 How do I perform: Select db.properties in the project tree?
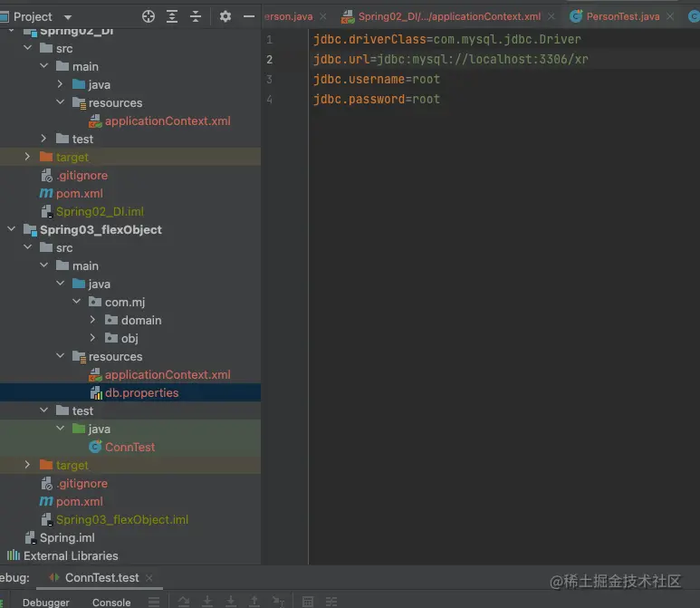coord(141,392)
